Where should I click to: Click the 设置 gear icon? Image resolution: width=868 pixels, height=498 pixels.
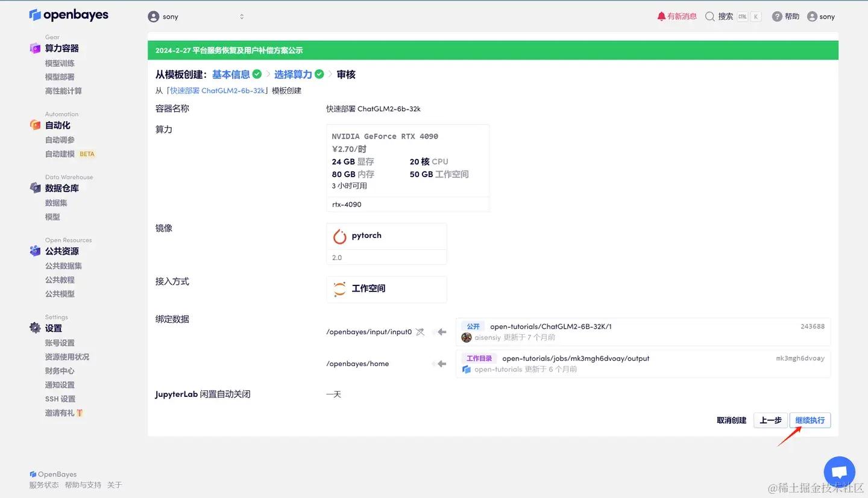tap(35, 328)
